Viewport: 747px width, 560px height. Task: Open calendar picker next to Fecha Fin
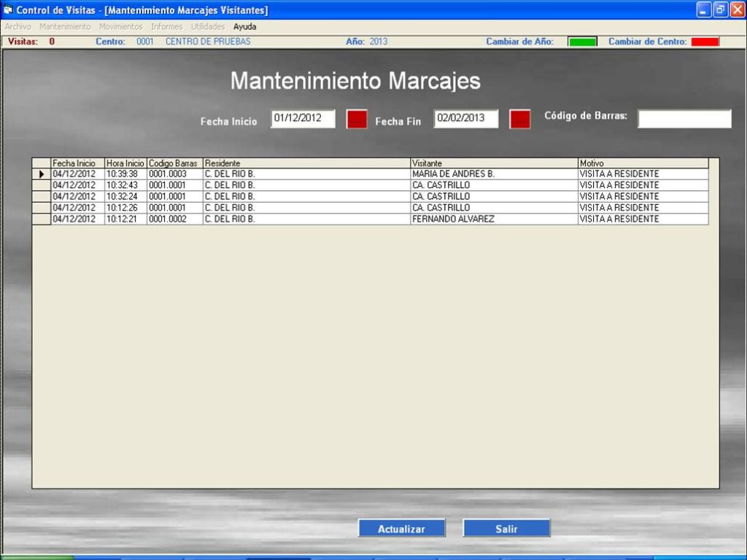point(519,119)
